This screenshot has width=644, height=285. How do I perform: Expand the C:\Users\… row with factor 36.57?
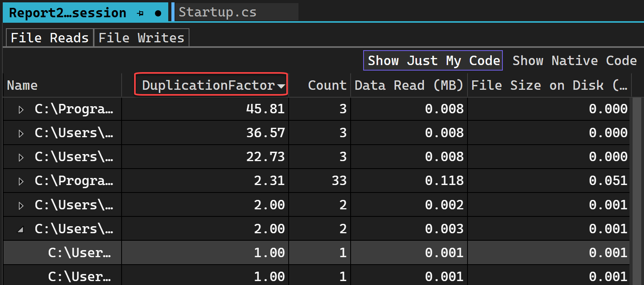click(21, 134)
